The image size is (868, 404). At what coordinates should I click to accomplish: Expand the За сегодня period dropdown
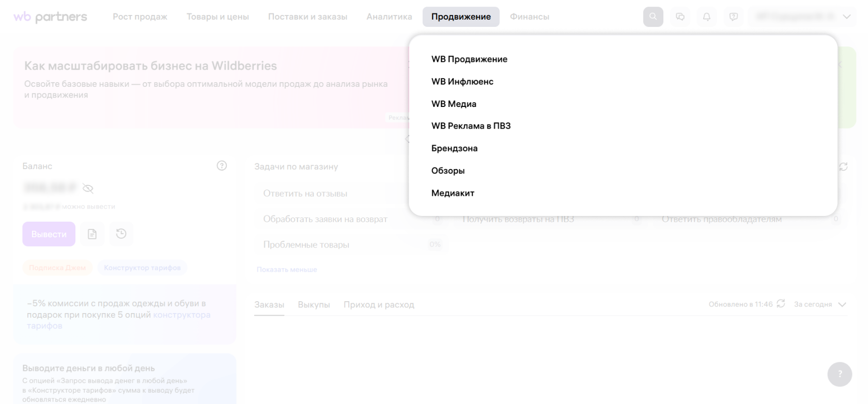(x=820, y=304)
